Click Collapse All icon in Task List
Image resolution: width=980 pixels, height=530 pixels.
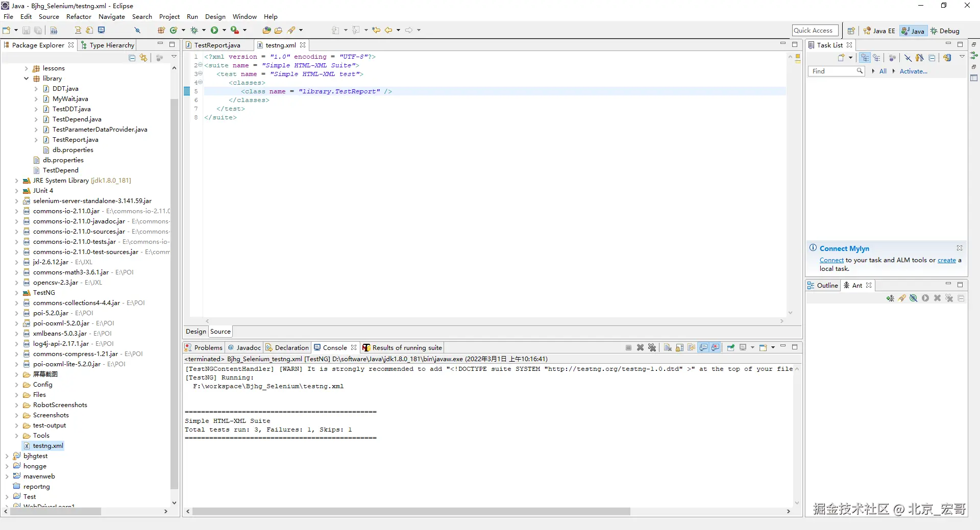[932, 58]
